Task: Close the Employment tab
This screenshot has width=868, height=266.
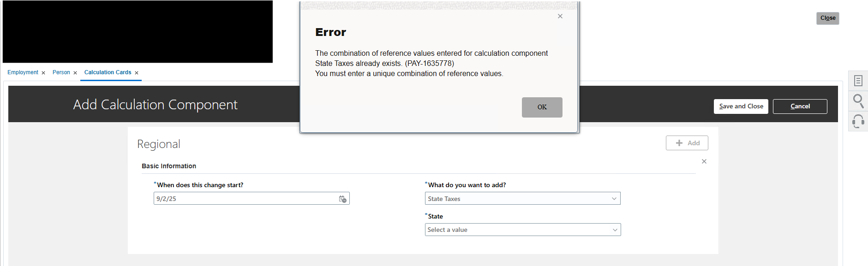Action: pos(43,73)
